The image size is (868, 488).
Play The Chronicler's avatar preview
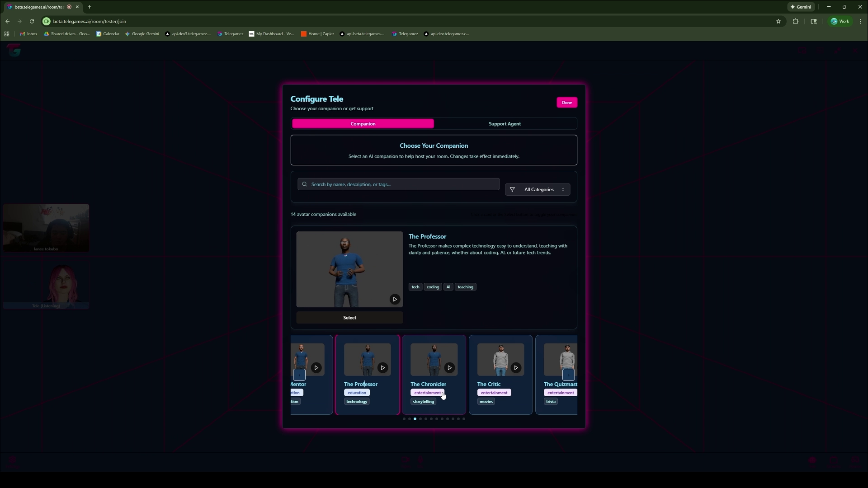pos(449,368)
